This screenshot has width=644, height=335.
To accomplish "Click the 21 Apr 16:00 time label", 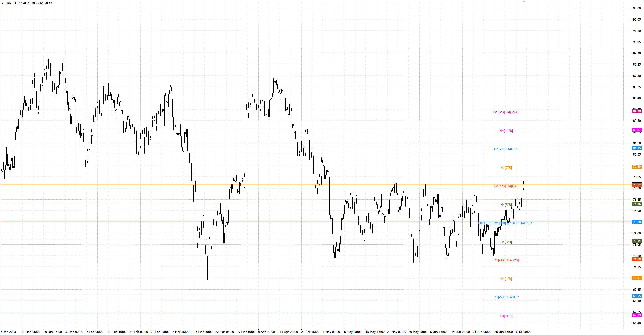I will coord(310,332).
